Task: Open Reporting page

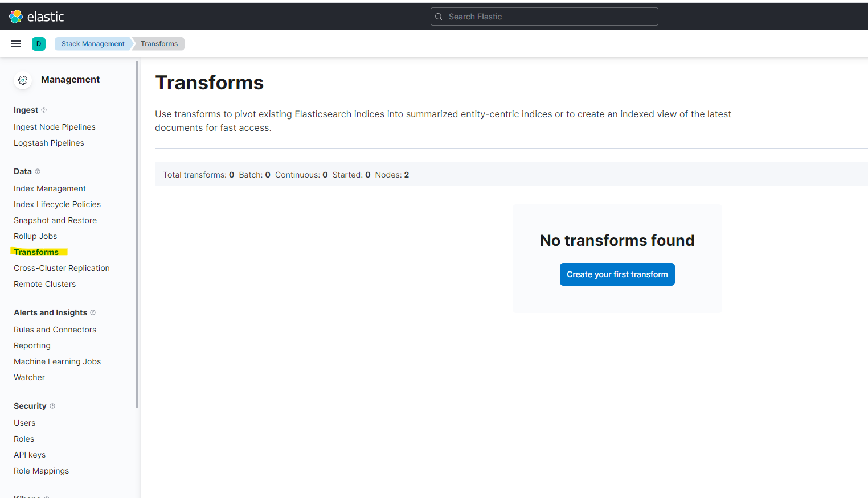Action: [32, 345]
